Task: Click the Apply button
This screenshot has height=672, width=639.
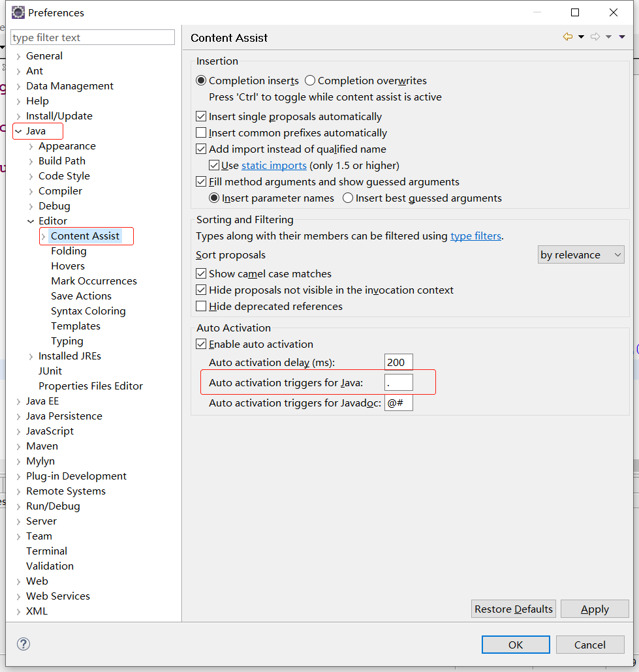Action: coord(595,609)
